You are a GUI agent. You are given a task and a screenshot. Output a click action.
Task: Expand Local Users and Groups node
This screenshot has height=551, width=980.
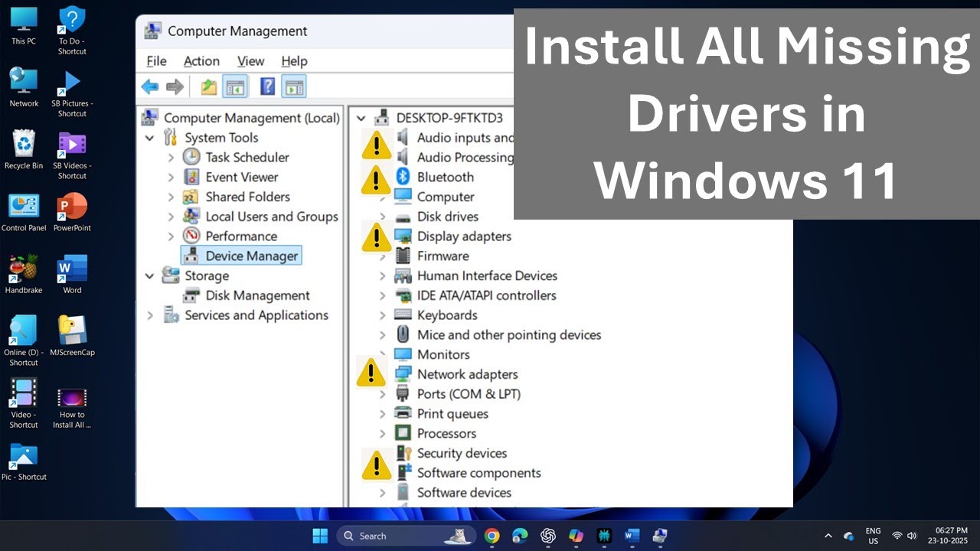coord(171,217)
